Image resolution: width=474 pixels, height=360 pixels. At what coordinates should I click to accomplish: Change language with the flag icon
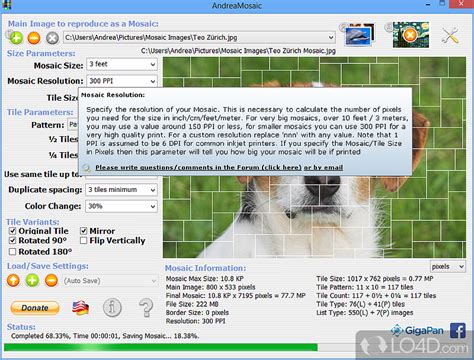point(81,308)
